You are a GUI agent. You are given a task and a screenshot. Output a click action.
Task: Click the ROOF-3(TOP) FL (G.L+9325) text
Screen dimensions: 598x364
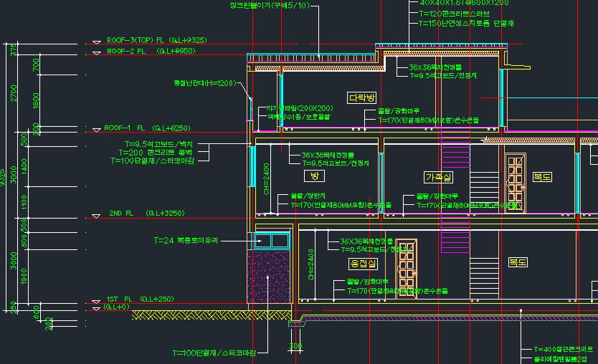(156, 41)
